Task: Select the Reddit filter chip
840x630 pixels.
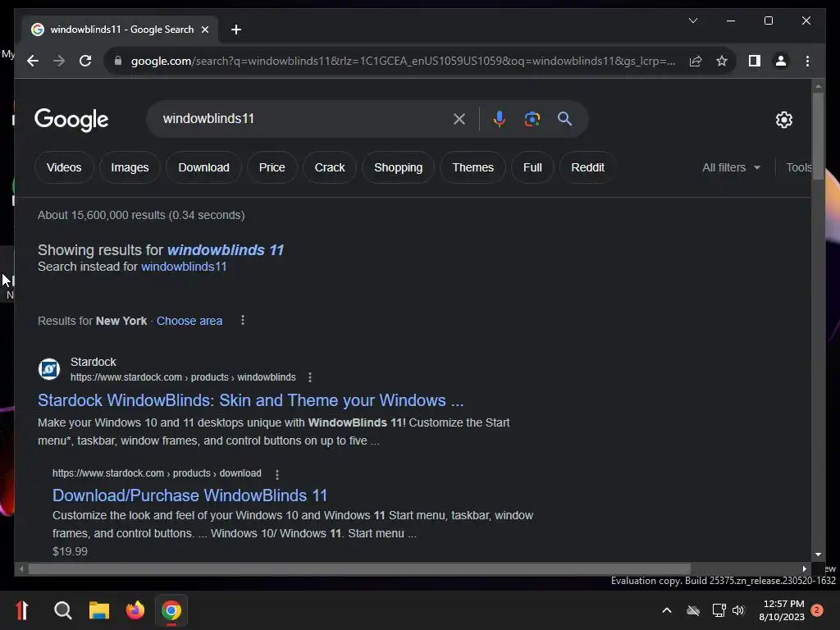Action: click(587, 167)
